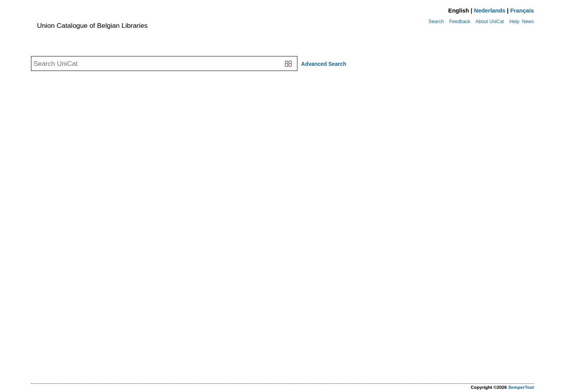Click the Union Catalogue of Belgian Libraries title
This screenshot has height=392, width=565.
(x=92, y=25)
